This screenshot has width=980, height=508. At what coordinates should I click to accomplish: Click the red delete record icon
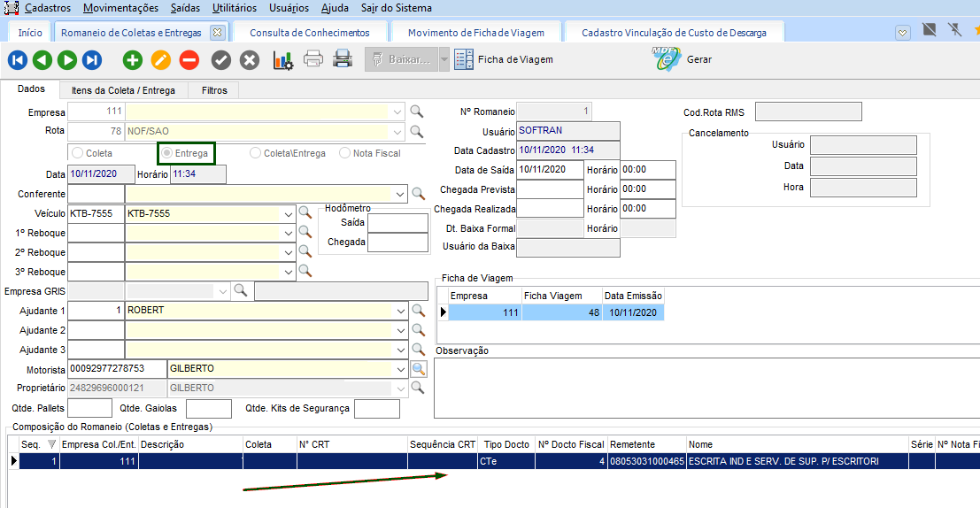(189, 60)
